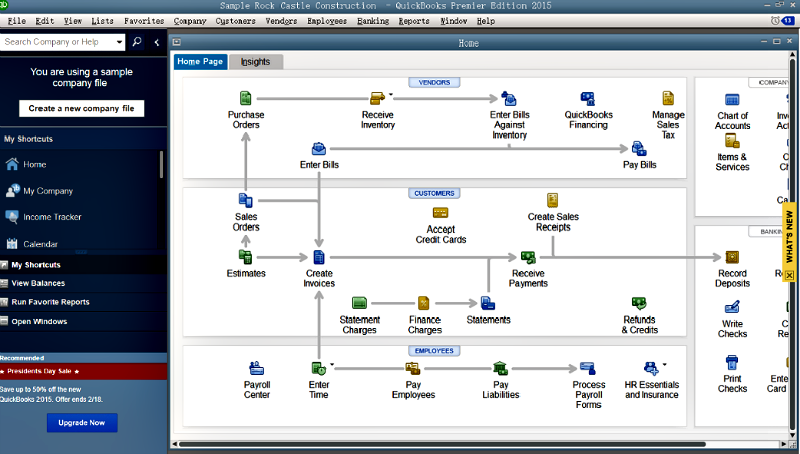This screenshot has height=454, width=800.
Task: Open the Reports menu
Action: 414,21
